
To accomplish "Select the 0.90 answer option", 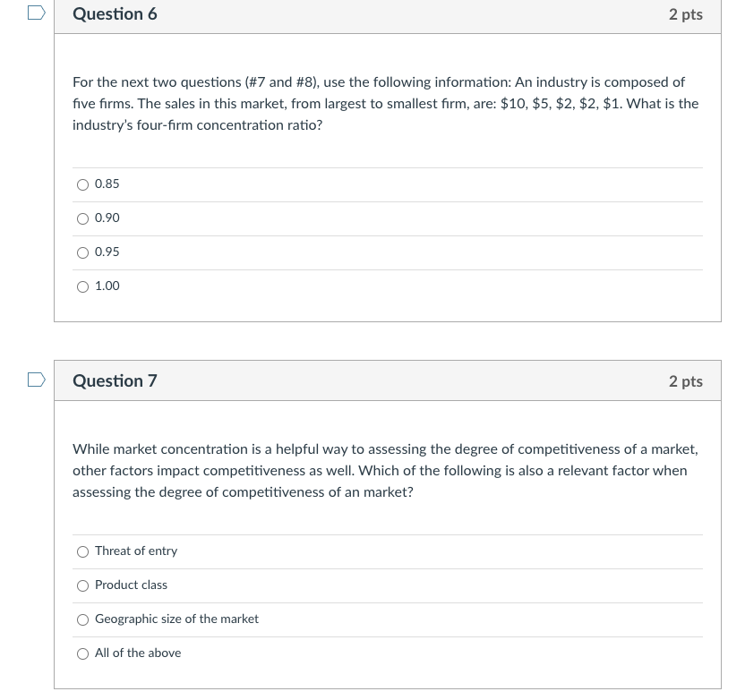I will pos(82,218).
